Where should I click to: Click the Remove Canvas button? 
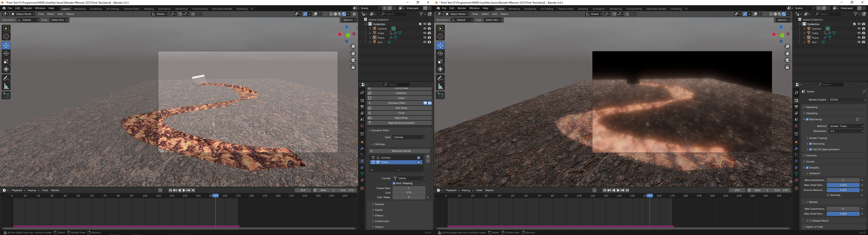(x=401, y=151)
